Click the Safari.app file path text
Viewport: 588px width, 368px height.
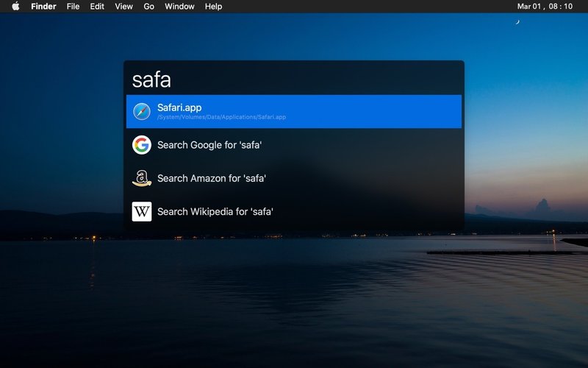(x=222, y=117)
